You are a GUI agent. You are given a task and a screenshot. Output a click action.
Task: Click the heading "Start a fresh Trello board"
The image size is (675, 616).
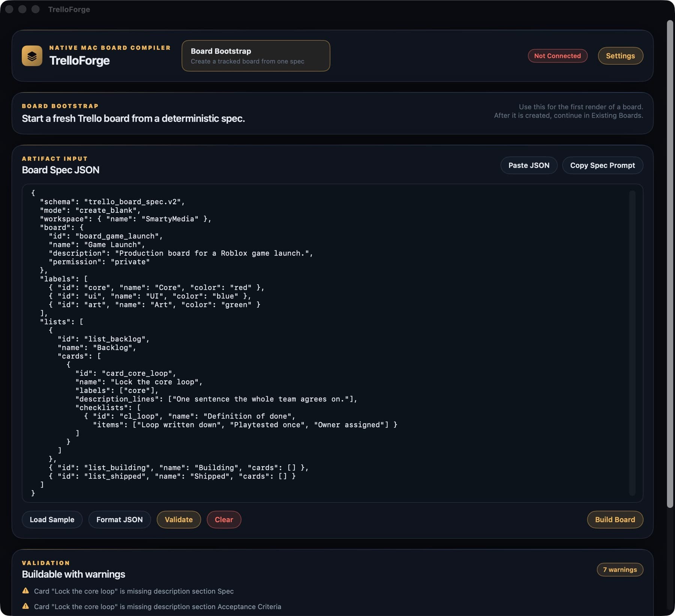(133, 118)
